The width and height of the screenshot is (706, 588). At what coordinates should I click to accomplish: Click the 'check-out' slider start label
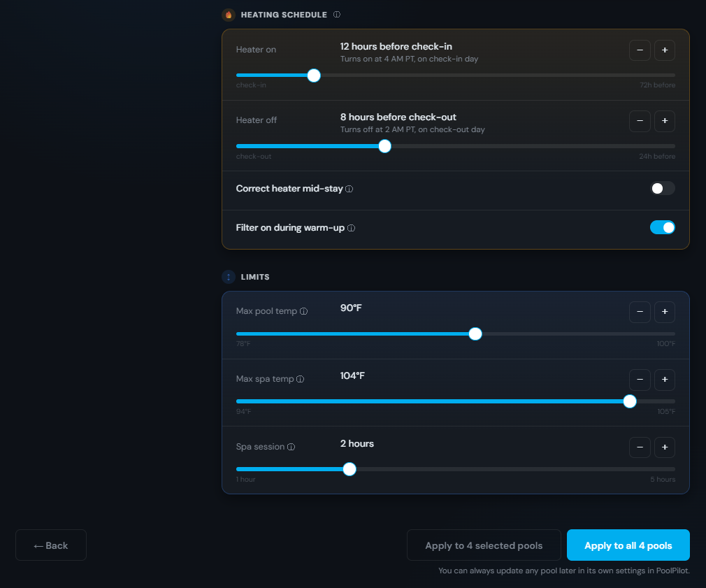[x=254, y=157]
